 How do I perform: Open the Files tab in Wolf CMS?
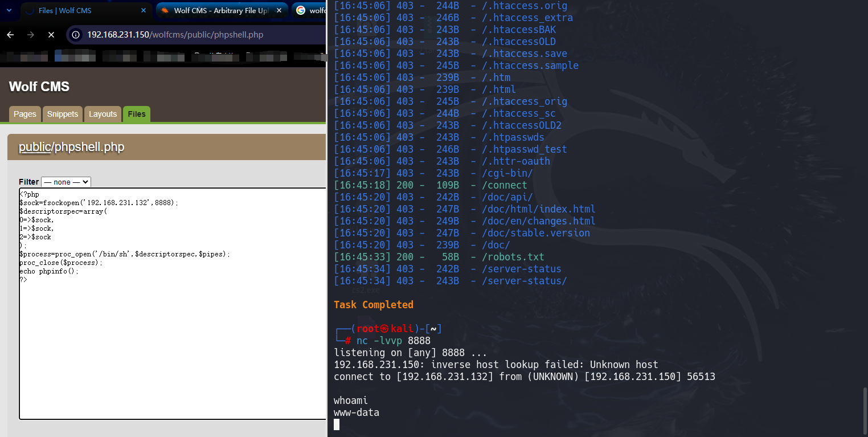137,114
